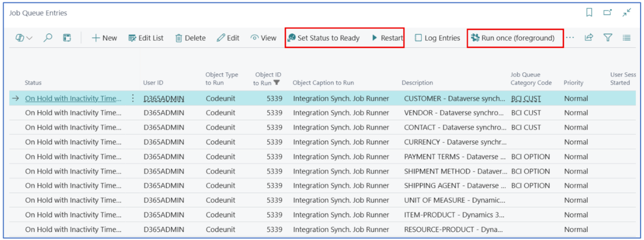The width and height of the screenshot is (644, 240).
Task: Restart the selected job queue entry
Action: (387, 38)
